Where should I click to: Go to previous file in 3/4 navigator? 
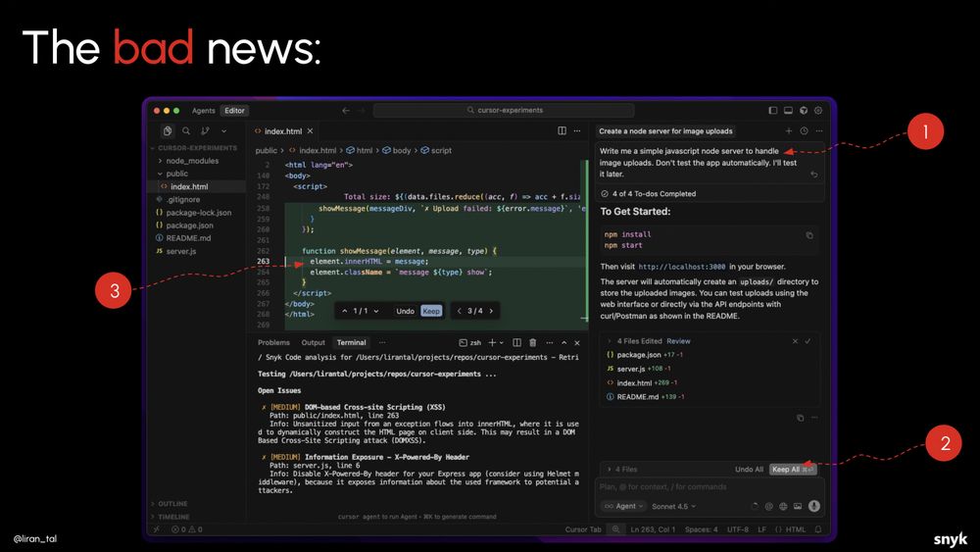pos(460,312)
